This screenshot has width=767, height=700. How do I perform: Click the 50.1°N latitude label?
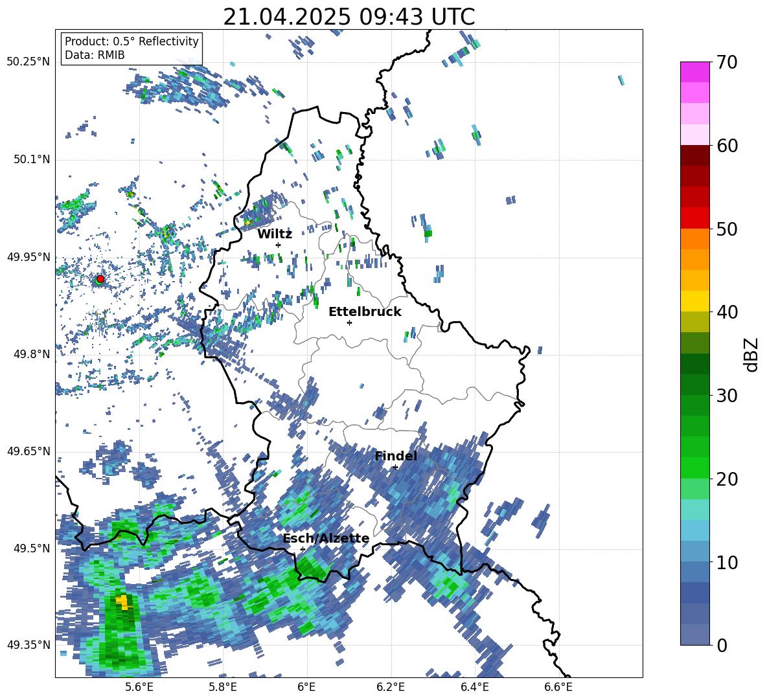32,160
